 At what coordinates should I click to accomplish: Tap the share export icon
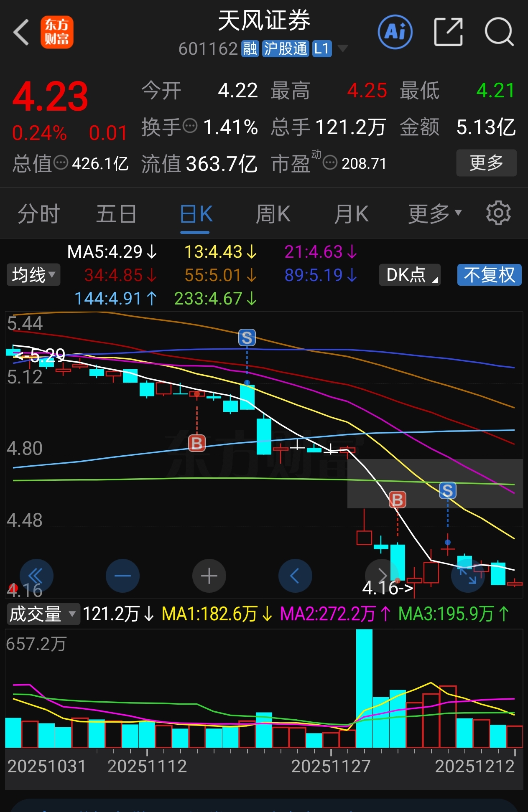tap(448, 32)
